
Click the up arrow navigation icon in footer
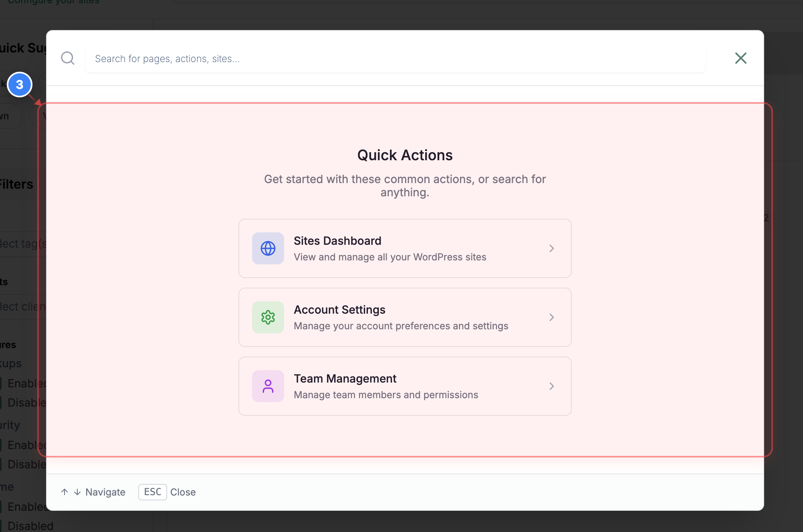click(x=65, y=492)
